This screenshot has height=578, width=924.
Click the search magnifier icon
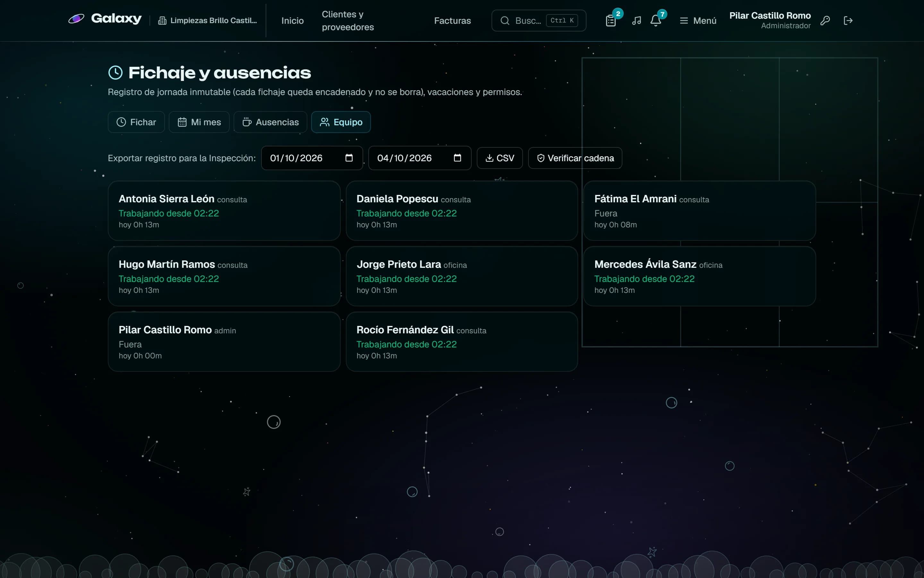[505, 21]
